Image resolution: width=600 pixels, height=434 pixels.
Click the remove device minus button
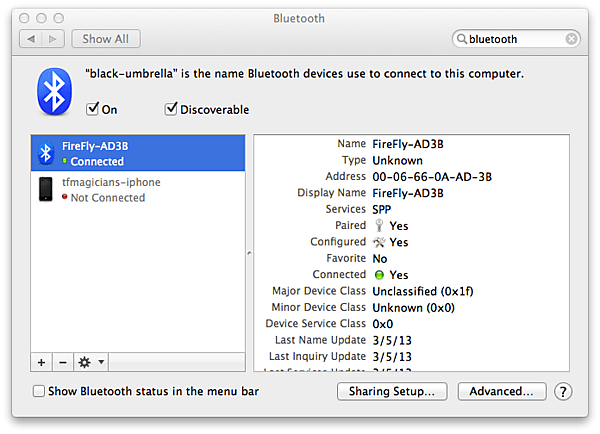(x=62, y=361)
